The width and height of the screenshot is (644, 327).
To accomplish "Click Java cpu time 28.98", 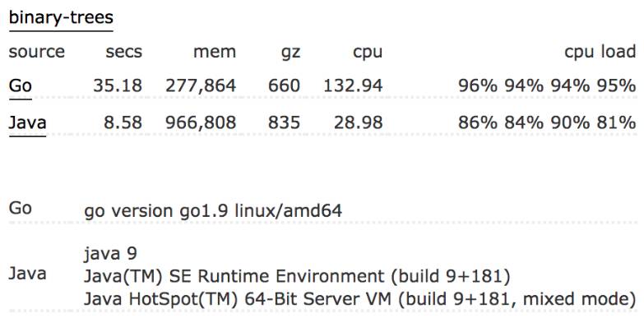I will 358,122.
